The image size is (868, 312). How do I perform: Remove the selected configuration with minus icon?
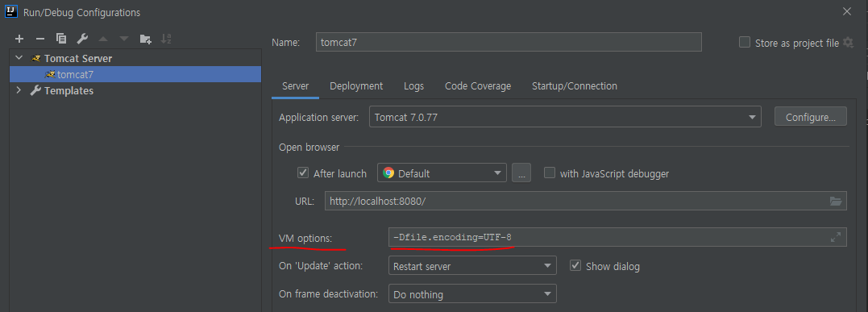click(39, 39)
